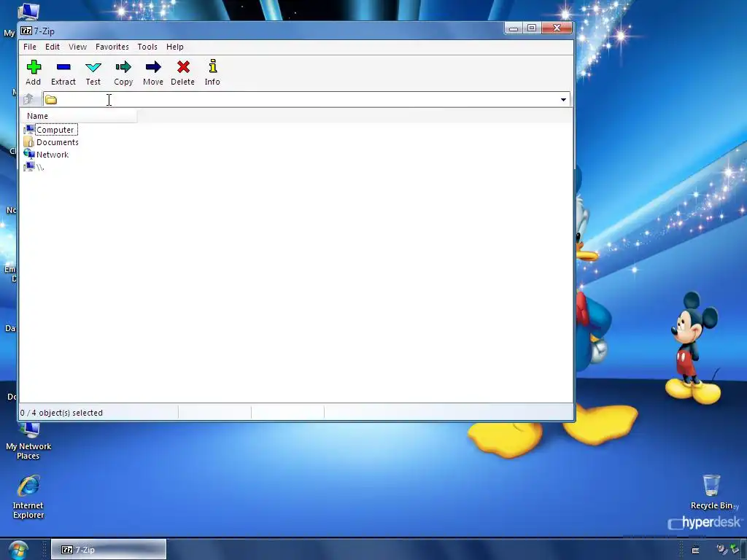Go up one folder level

click(29, 99)
